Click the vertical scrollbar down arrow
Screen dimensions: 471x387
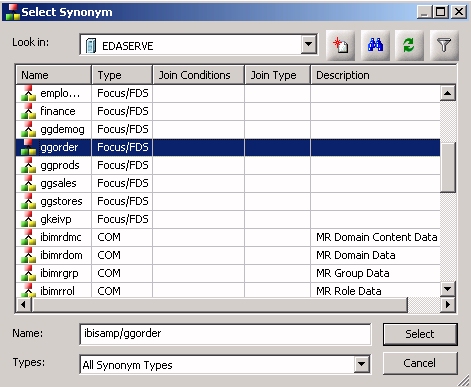(448, 289)
